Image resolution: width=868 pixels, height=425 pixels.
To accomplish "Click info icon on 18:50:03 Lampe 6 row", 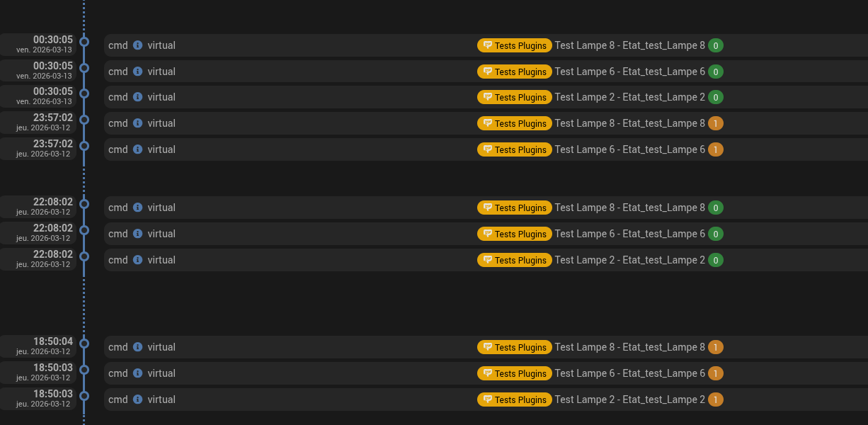I will [x=138, y=373].
